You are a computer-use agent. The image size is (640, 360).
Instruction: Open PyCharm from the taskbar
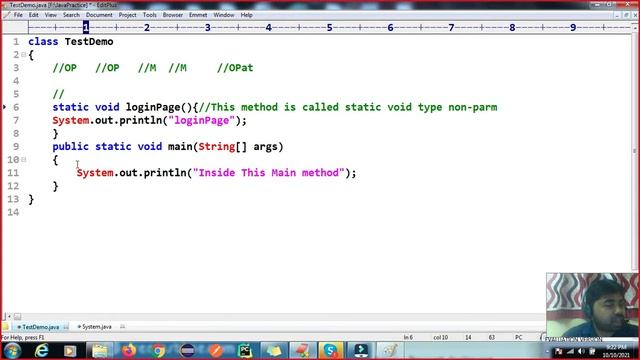(x=245, y=351)
